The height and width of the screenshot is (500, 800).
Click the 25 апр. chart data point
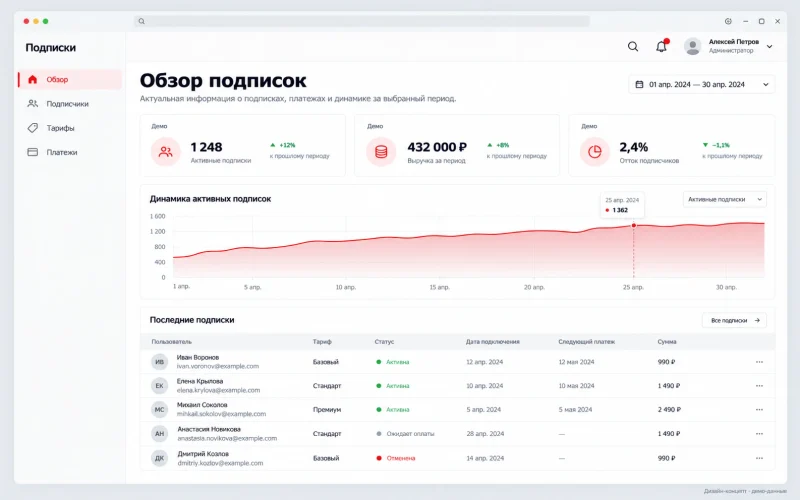click(x=634, y=225)
